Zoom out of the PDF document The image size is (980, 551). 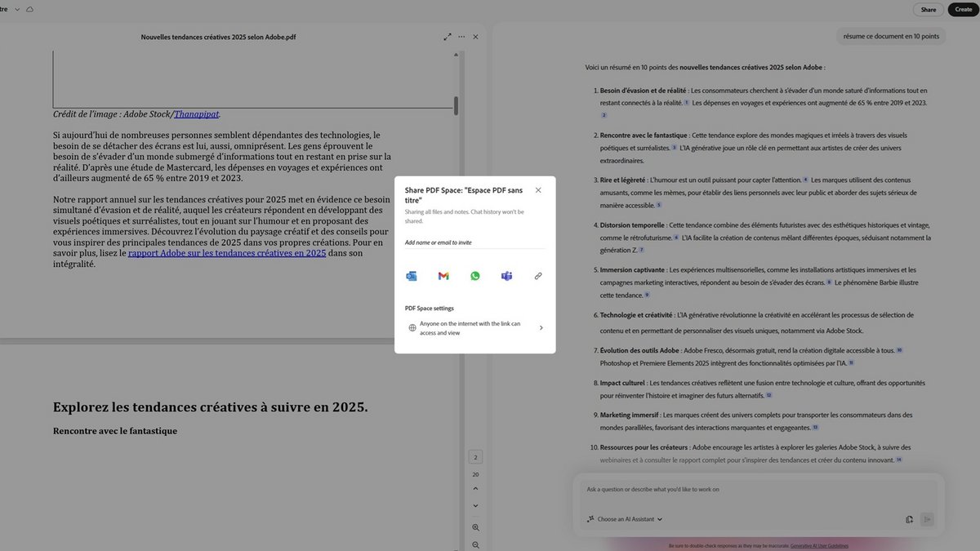click(476, 544)
